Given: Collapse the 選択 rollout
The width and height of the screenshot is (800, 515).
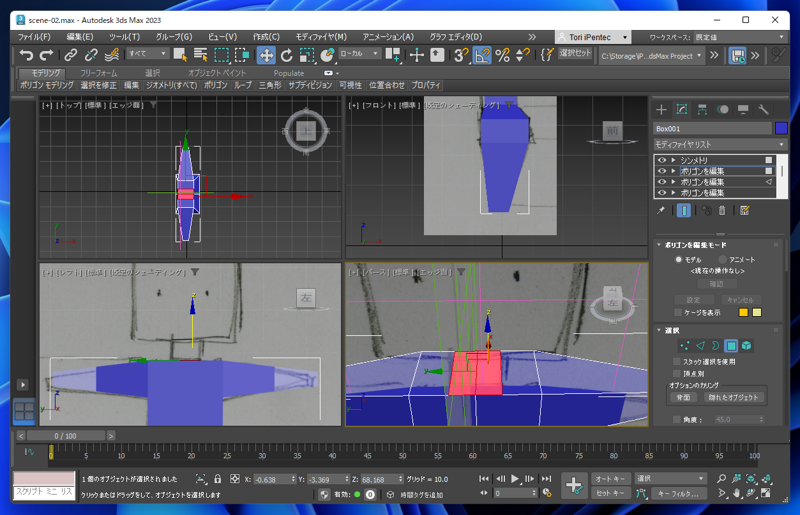Looking at the screenshot, I should [659, 330].
